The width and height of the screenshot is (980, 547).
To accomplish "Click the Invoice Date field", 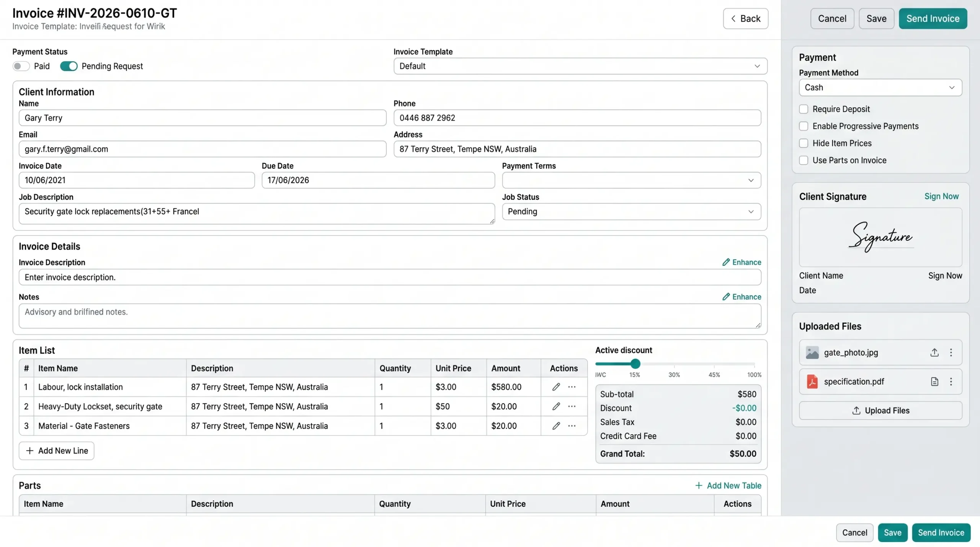I will pyautogui.click(x=137, y=180).
